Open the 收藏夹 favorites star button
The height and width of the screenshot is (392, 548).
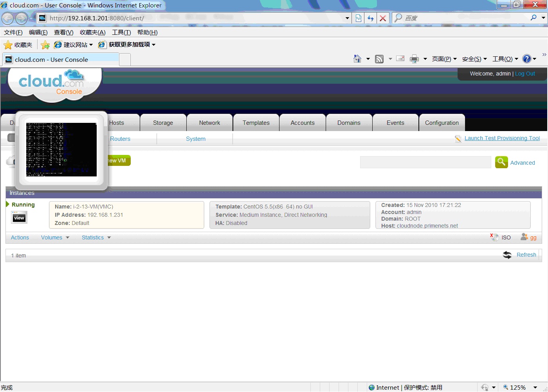18,45
